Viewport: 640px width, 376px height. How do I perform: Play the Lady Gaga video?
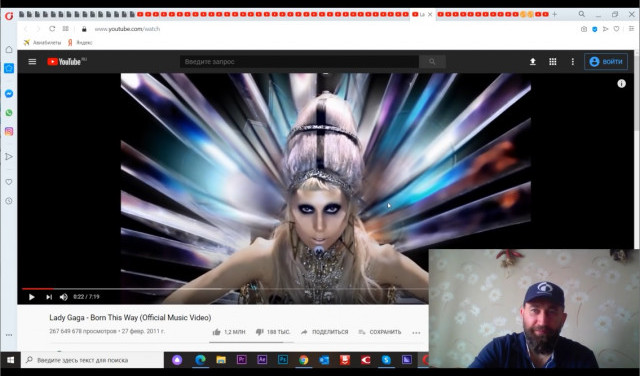tap(31, 297)
